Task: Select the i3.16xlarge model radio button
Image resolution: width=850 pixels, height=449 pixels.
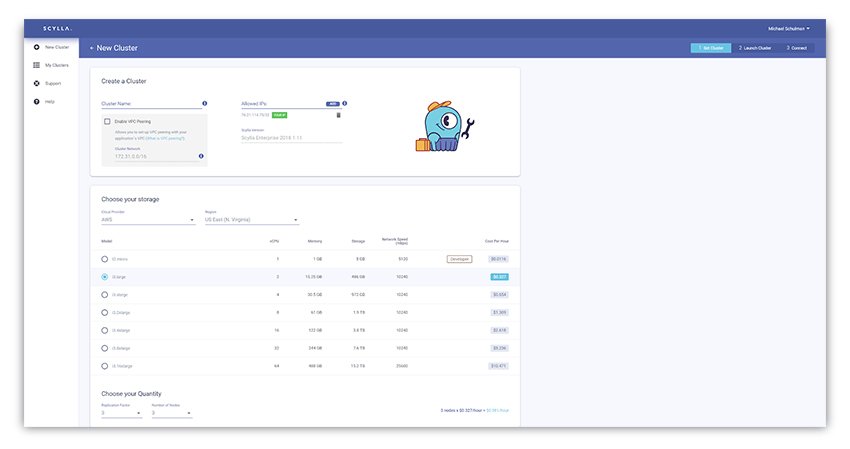Action: [105, 366]
